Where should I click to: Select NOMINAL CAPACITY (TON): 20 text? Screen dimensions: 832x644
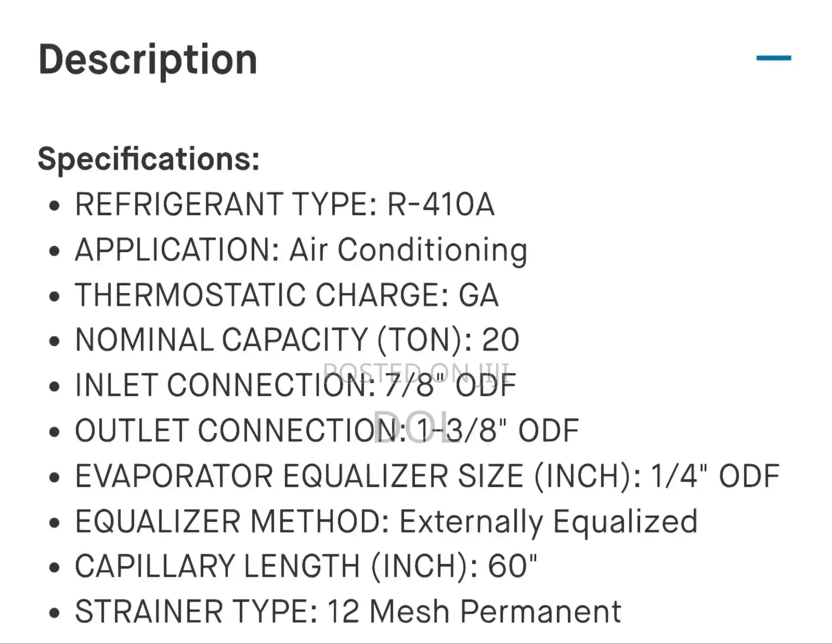coord(295,340)
